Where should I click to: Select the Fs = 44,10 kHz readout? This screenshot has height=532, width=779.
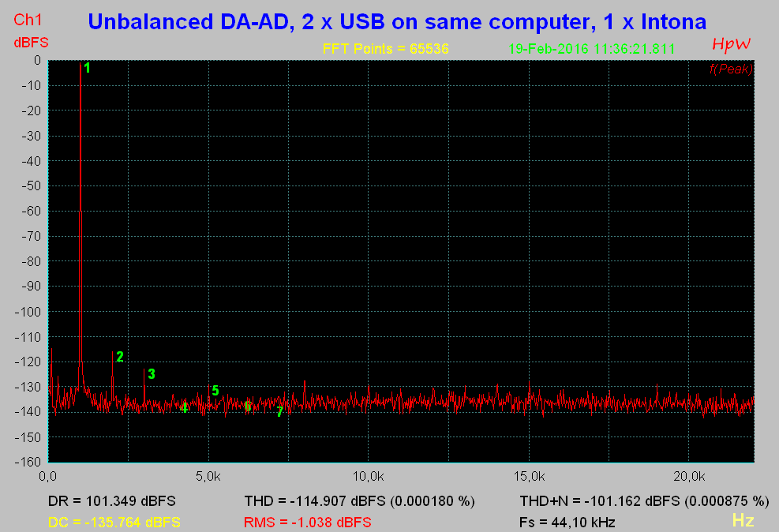[567, 523]
